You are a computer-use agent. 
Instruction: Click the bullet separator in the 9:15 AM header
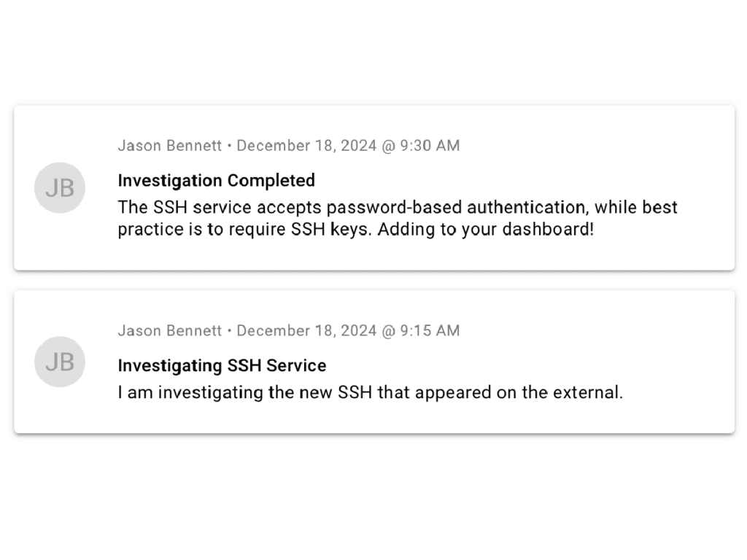tap(229, 330)
